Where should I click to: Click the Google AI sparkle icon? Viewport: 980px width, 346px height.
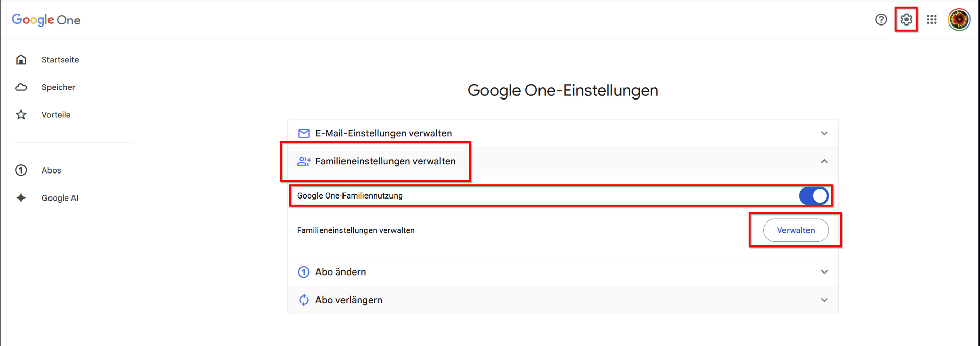coord(21,198)
